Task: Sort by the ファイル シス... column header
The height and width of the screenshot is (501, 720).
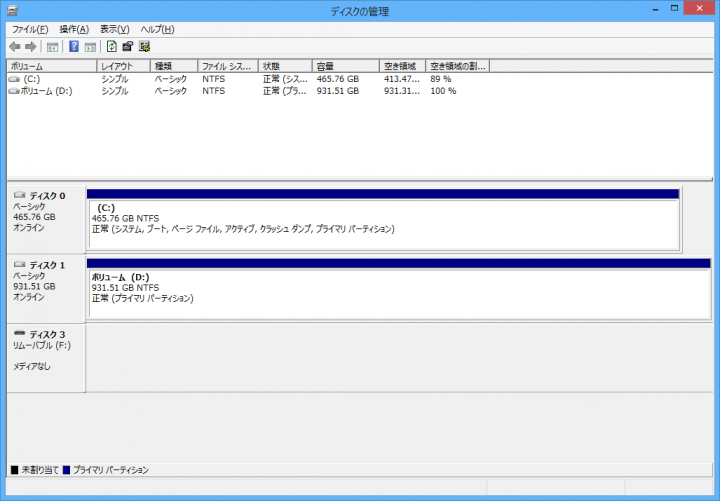Action: (228, 66)
